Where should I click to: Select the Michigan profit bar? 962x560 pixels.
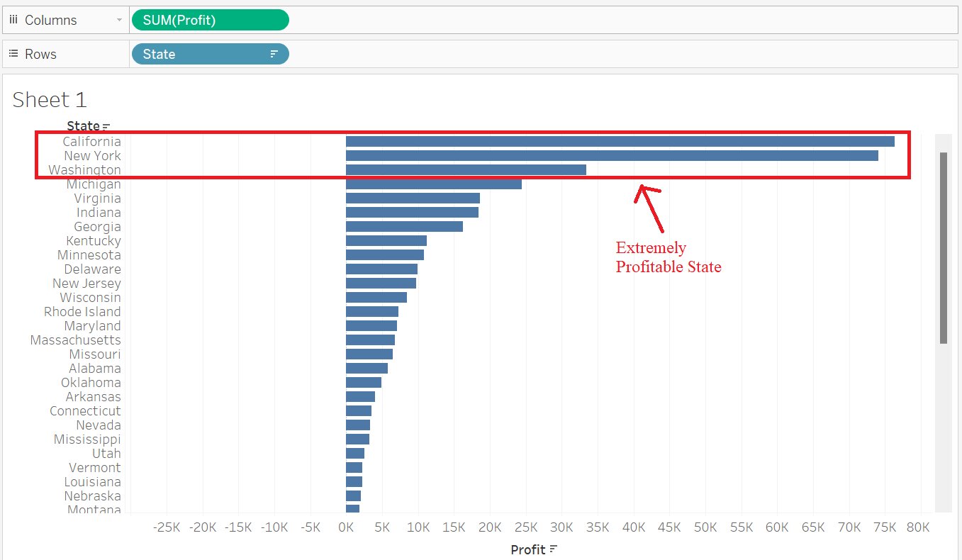(x=432, y=184)
